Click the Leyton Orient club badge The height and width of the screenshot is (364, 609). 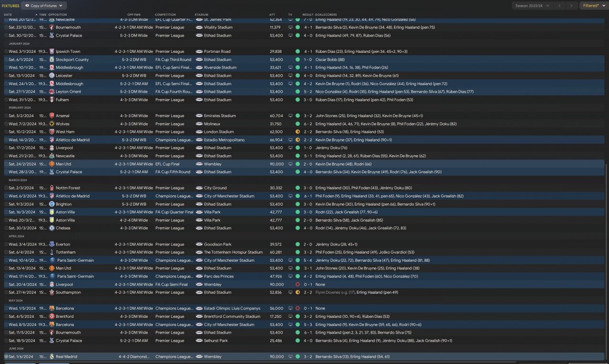(x=51, y=91)
